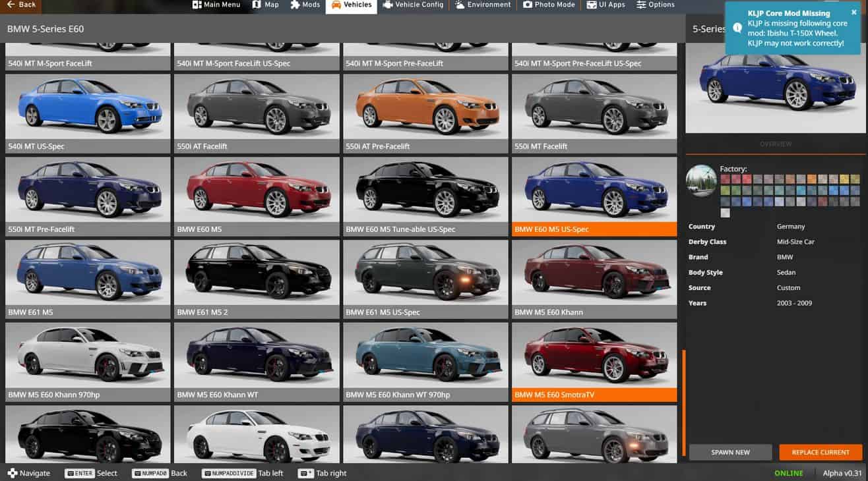The image size is (868, 481).
Task: Click the UI Apps icon in top bar
Action: pos(586,5)
